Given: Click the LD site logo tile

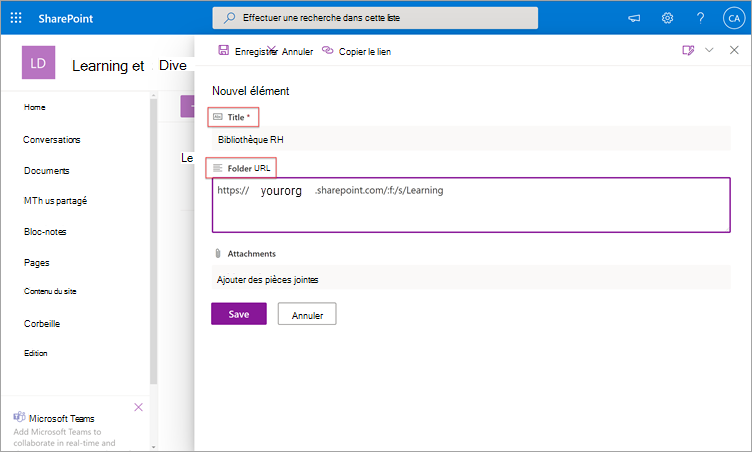Looking at the screenshot, I should (x=38, y=63).
